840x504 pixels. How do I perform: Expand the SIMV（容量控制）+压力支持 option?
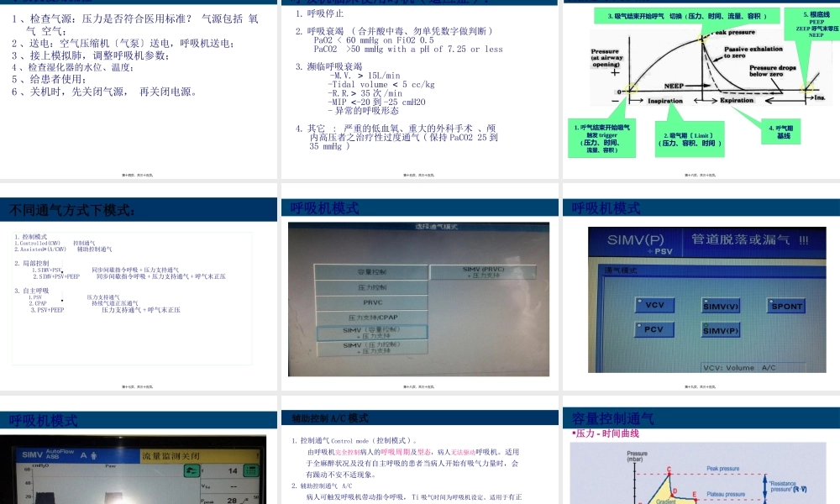(x=371, y=332)
